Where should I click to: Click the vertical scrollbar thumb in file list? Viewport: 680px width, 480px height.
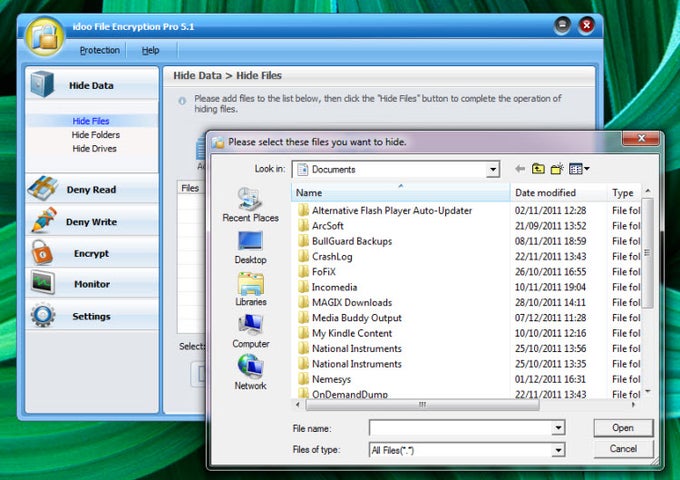647,253
